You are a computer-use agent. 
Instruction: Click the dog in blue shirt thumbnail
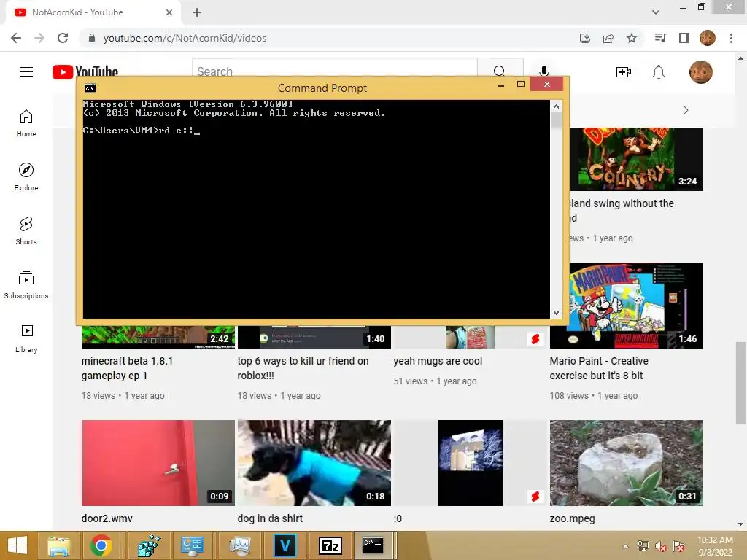coord(314,463)
